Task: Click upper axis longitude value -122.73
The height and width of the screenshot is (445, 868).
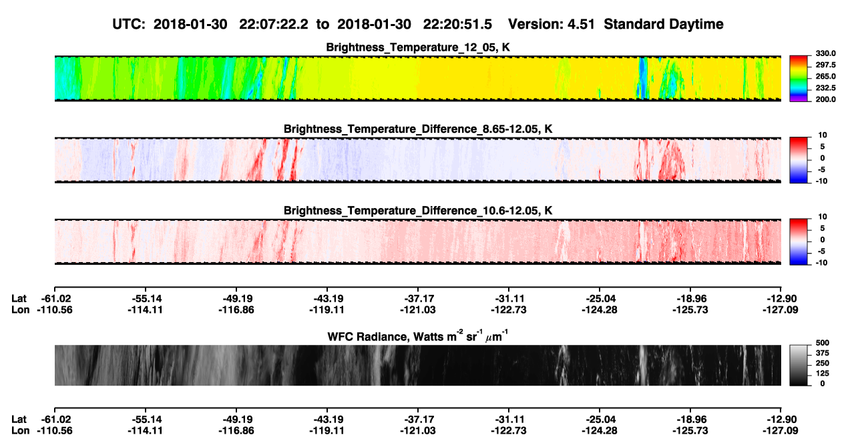Action: [x=509, y=310]
